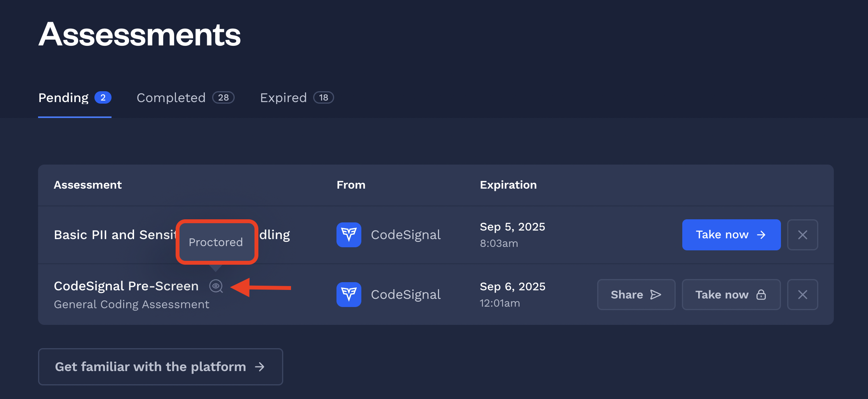Viewport: 868px width, 399px height.
Task: Click the Basic PII and Sensitive assessment title
Action: pyautogui.click(x=115, y=235)
